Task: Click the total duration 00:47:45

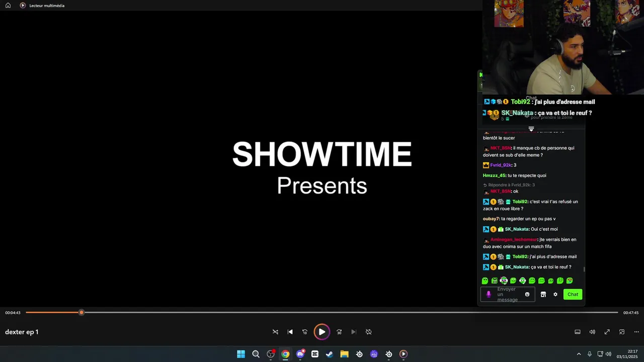Action: pos(631,313)
